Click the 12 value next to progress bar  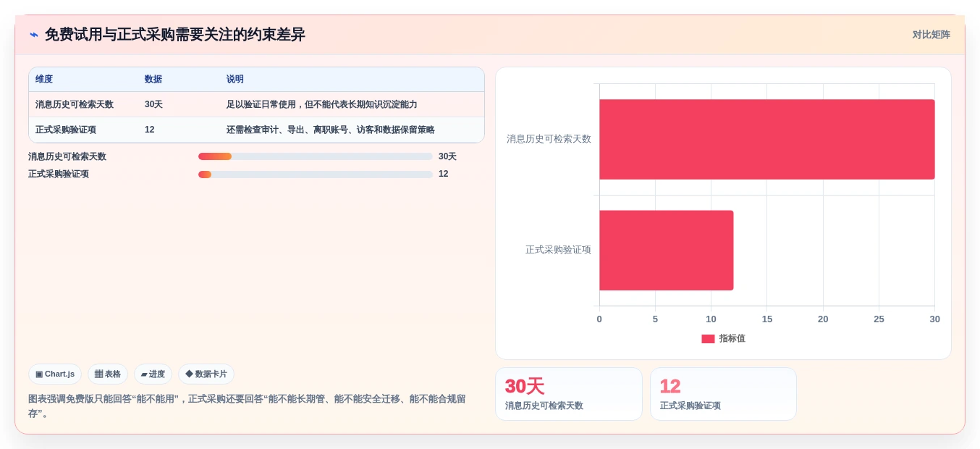(x=444, y=174)
